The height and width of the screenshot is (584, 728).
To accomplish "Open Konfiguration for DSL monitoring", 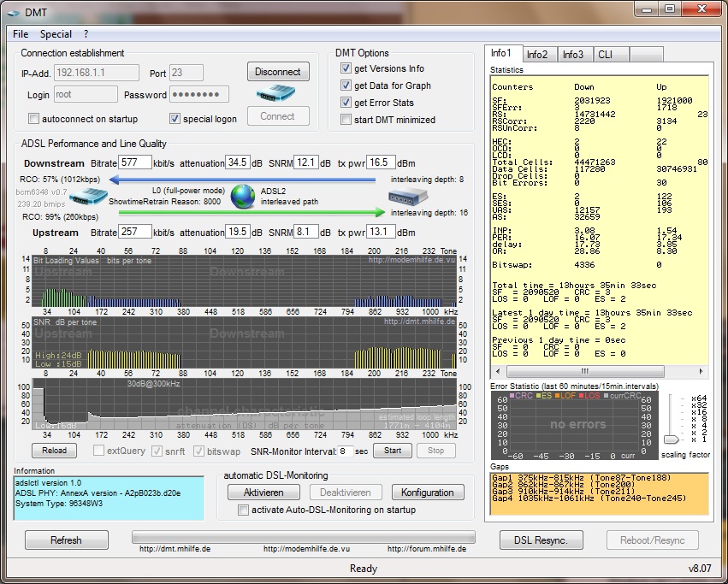I will click(428, 493).
